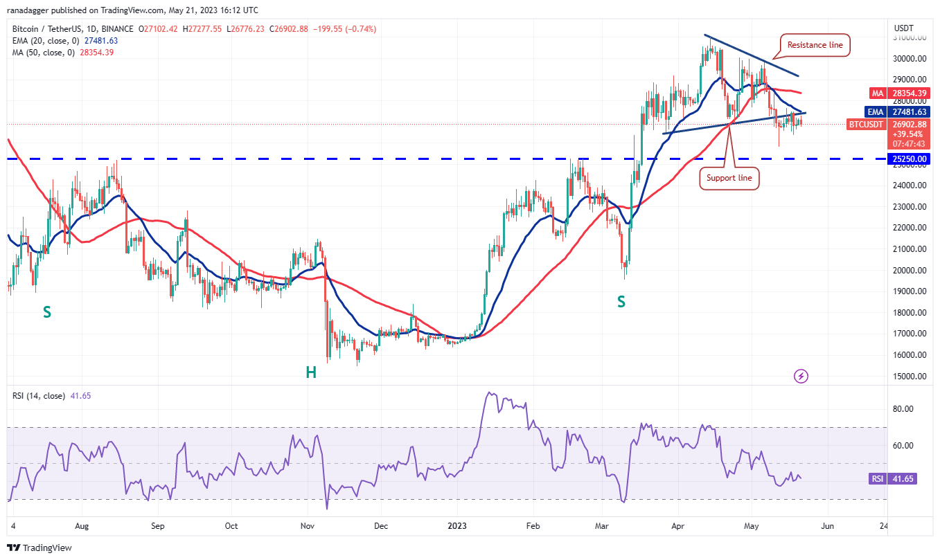The width and height of the screenshot is (940, 560).
Task: Click the 2023 label on the time axis
Action: pos(456,526)
